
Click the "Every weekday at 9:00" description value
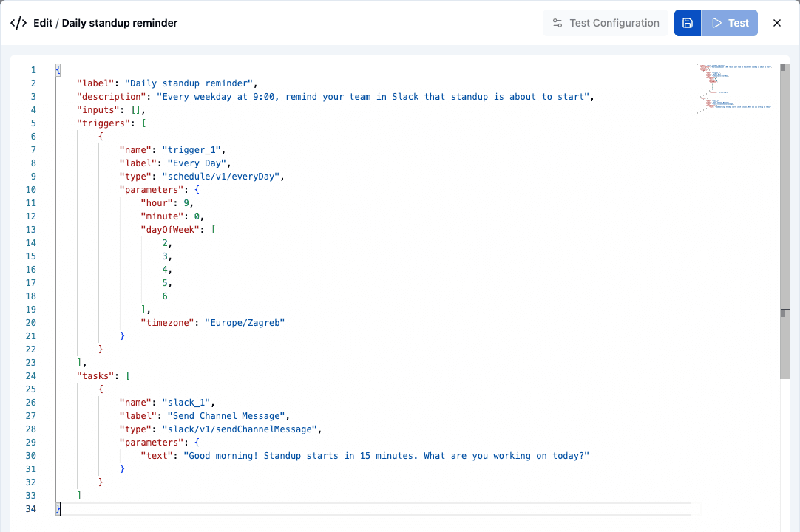(x=373, y=96)
